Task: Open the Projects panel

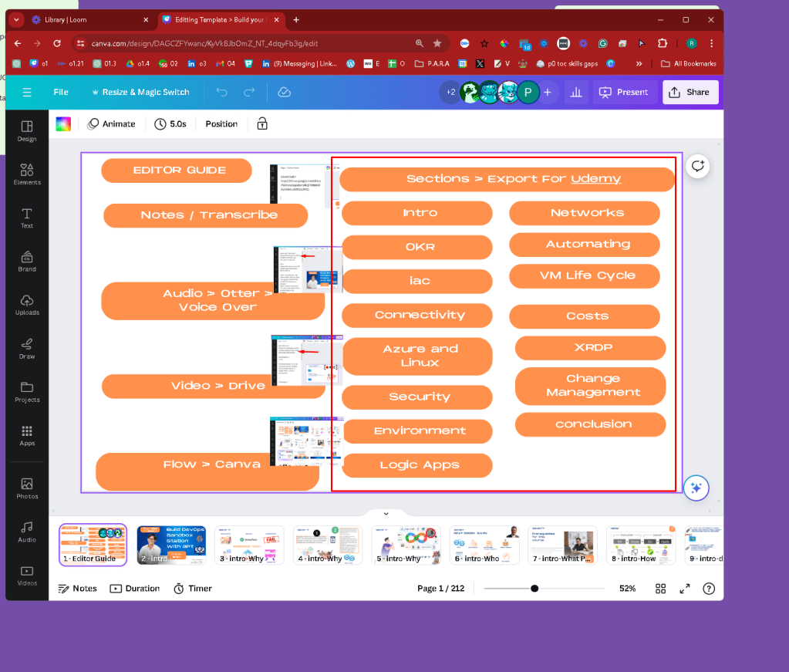Action: tap(27, 392)
